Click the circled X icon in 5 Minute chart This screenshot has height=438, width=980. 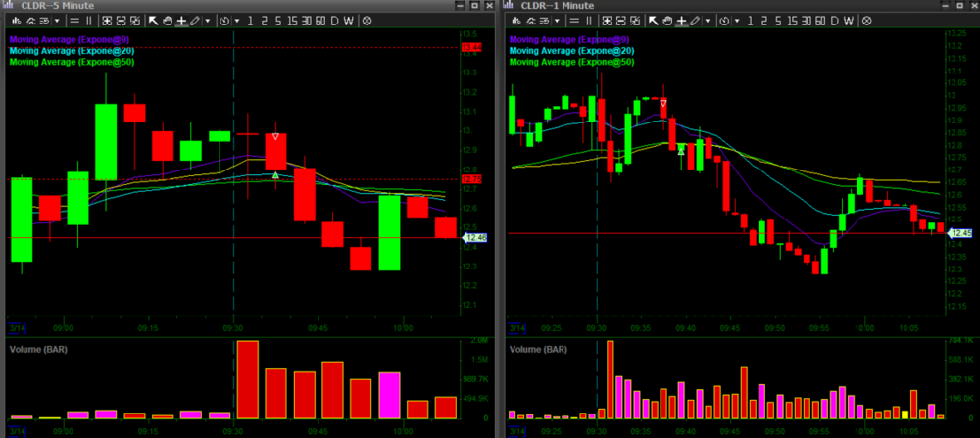(x=367, y=20)
